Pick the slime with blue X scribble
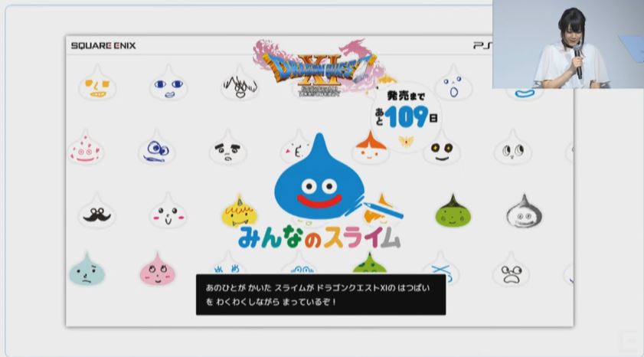Image resolution: width=644 pixels, height=357 pixels. [441, 268]
